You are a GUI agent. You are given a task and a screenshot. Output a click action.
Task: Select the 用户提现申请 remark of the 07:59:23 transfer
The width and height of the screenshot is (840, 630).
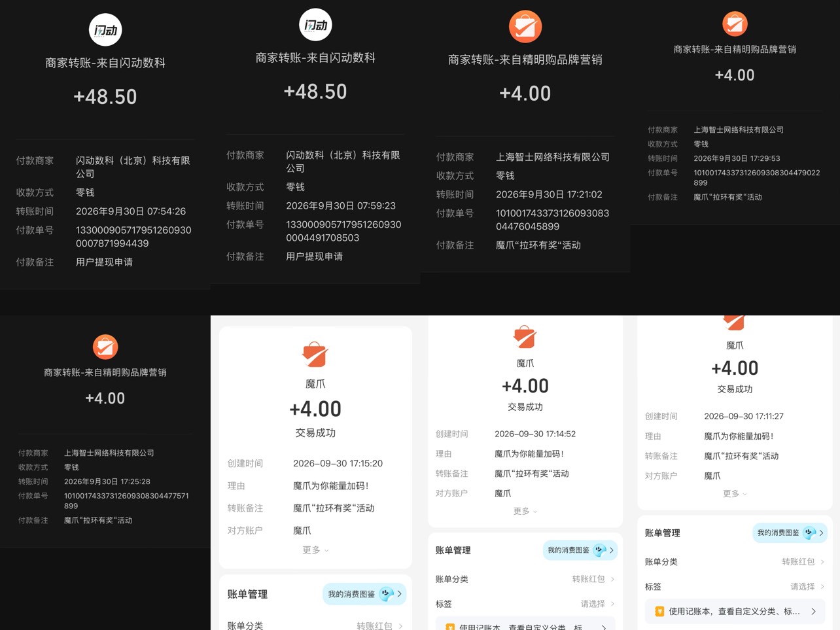click(x=314, y=256)
